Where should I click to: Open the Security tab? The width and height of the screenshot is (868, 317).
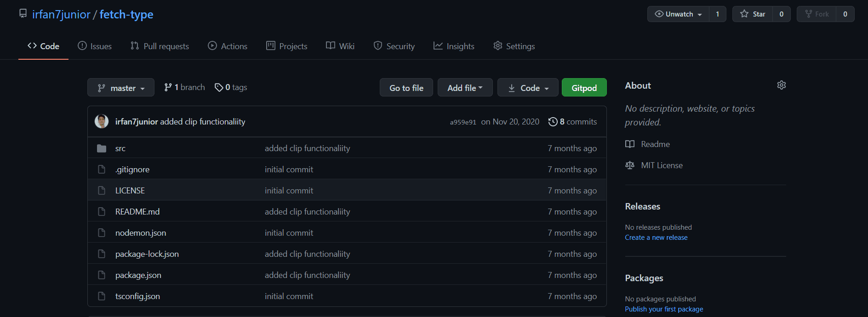point(394,46)
